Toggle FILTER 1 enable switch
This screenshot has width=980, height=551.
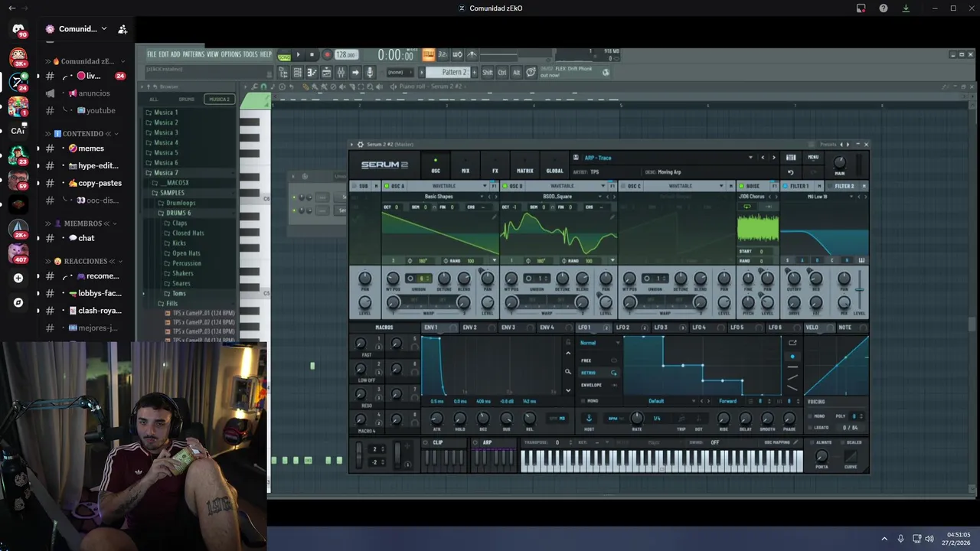point(786,186)
